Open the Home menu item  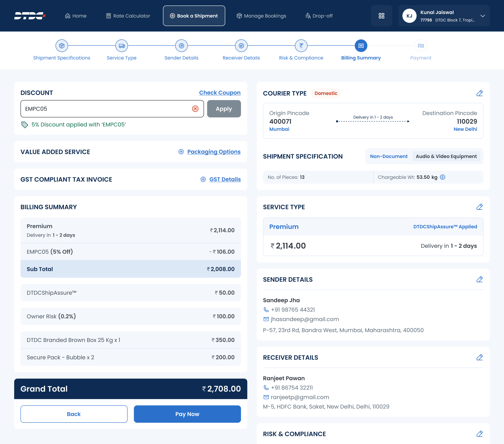(x=76, y=16)
